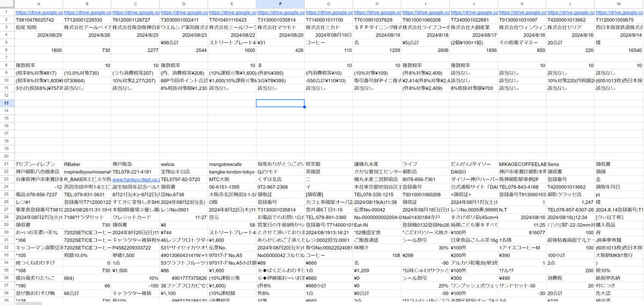Open the Drive link in cell H1

[x=377, y=12]
